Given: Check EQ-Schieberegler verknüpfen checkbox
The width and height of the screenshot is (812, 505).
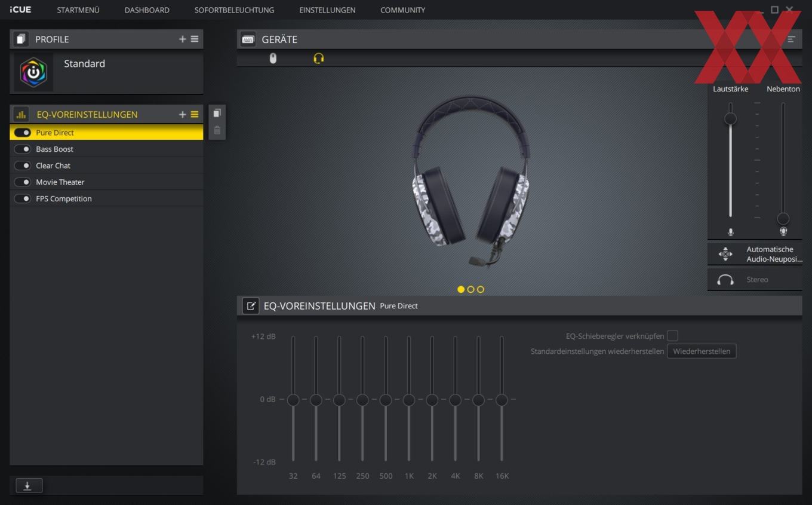Looking at the screenshot, I should tap(672, 336).
